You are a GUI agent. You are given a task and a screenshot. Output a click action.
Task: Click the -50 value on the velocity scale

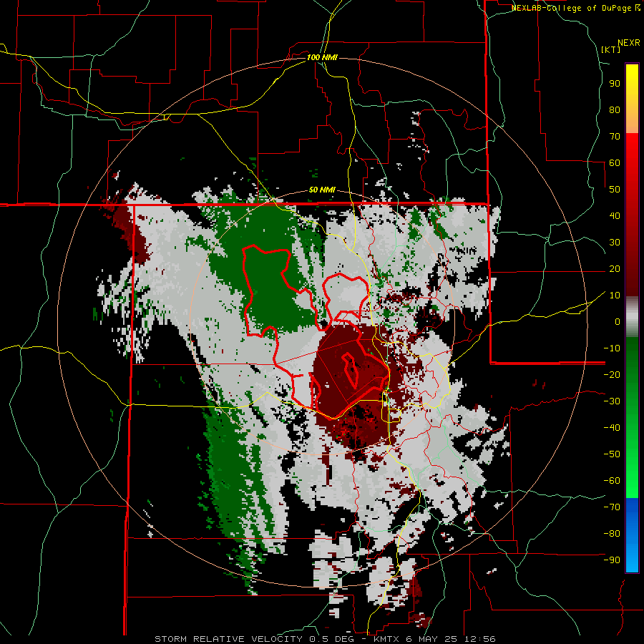[612, 454]
